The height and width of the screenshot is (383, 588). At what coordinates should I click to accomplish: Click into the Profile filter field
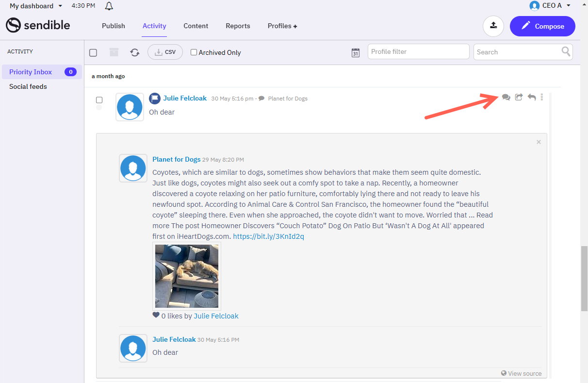pos(419,51)
